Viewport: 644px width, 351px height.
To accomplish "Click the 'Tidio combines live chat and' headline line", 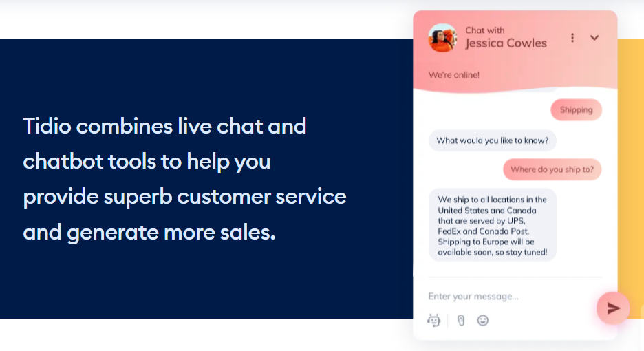I will (164, 126).
